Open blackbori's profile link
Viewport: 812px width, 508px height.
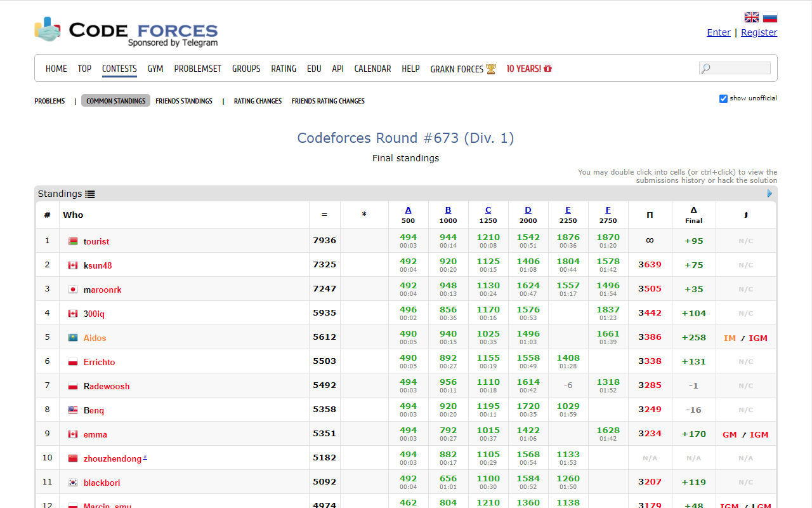coord(102,483)
